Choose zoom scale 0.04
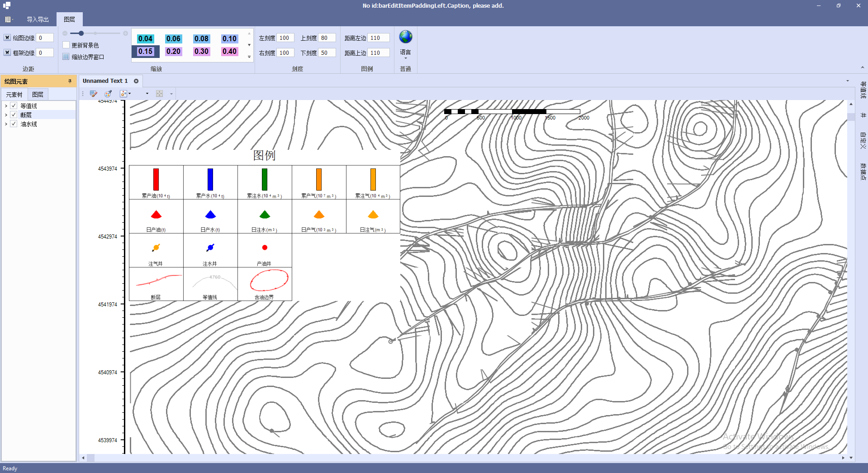The image size is (868, 473). (x=145, y=38)
